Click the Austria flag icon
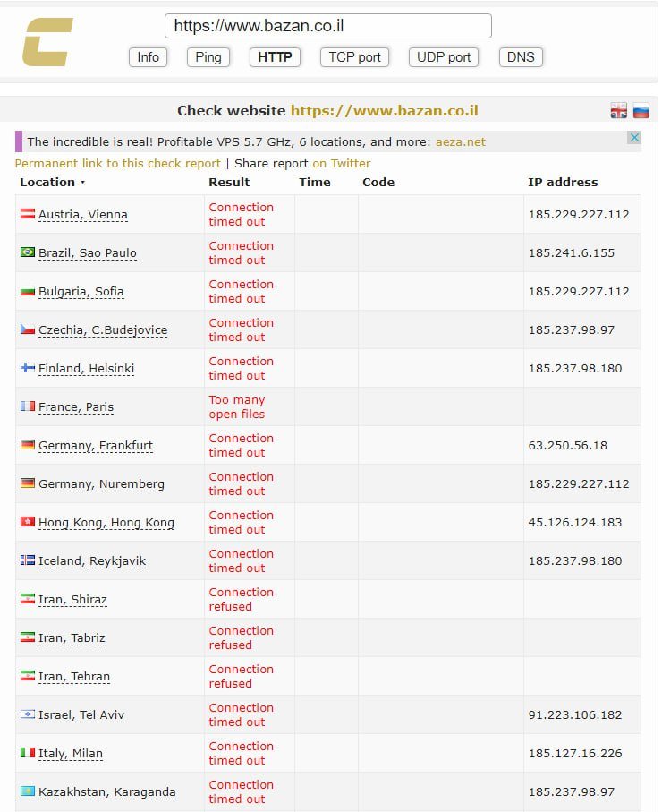The image size is (662, 812). click(x=28, y=214)
